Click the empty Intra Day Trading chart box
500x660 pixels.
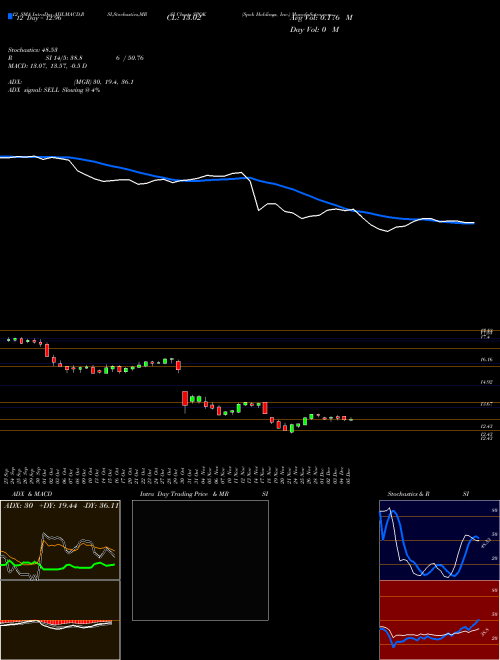(x=200, y=560)
